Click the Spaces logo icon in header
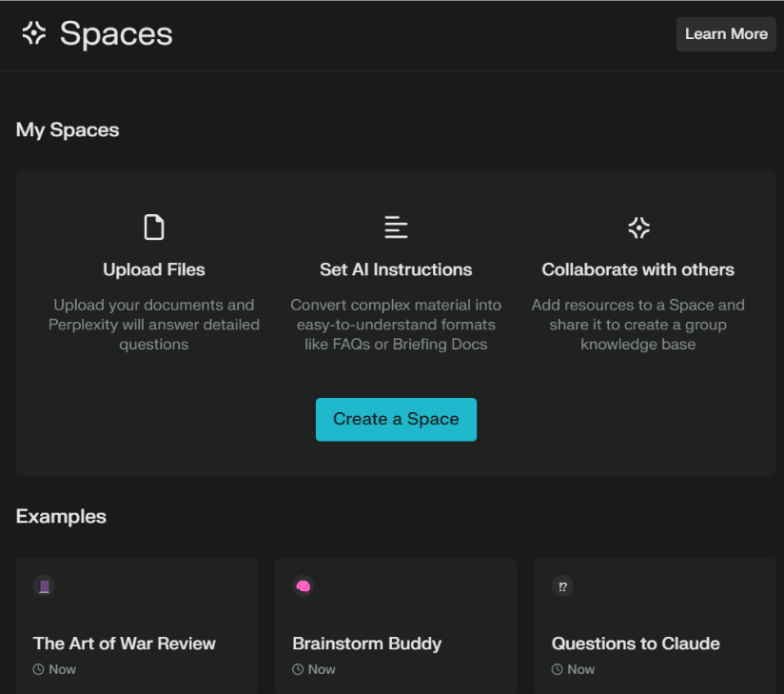This screenshot has width=784, height=694. point(33,33)
